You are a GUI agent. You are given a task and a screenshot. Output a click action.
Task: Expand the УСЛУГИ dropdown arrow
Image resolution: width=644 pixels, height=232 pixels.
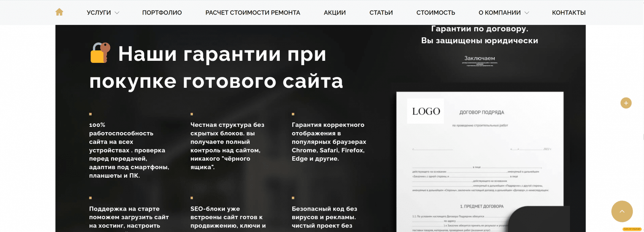click(117, 13)
